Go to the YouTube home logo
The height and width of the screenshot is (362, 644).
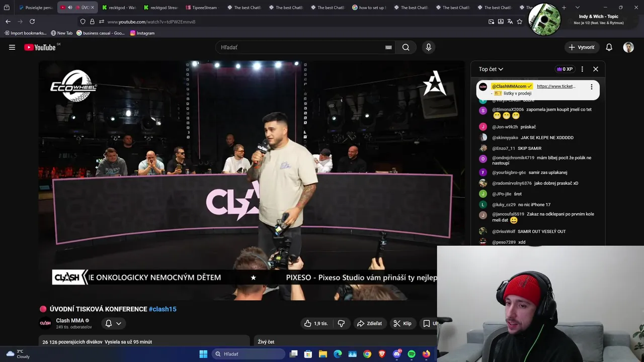point(40,47)
